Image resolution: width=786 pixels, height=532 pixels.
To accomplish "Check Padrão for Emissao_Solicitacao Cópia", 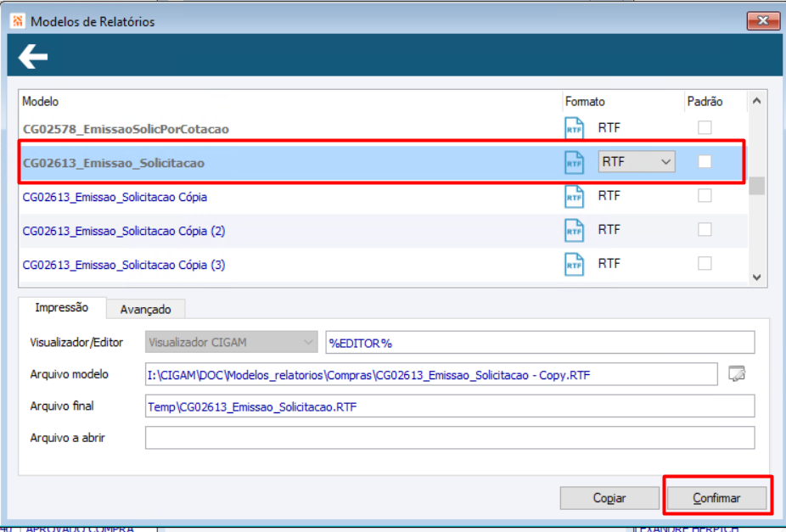I will click(x=705, y=195).
